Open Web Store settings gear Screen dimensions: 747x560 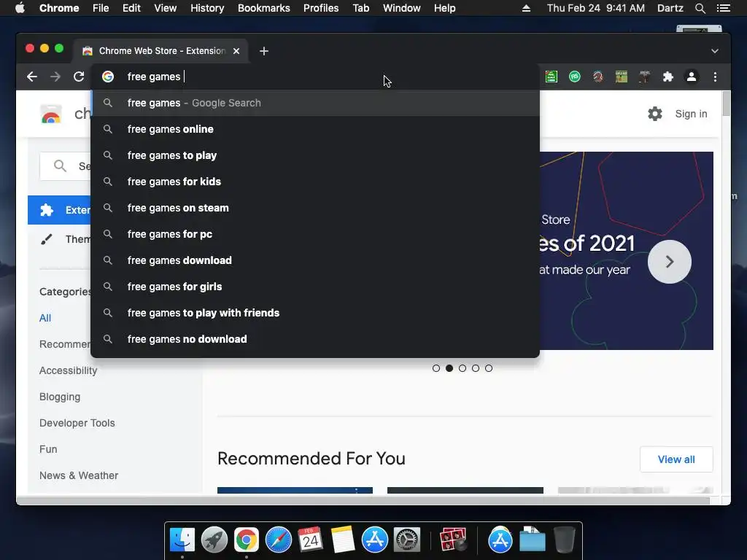[655, 114]
